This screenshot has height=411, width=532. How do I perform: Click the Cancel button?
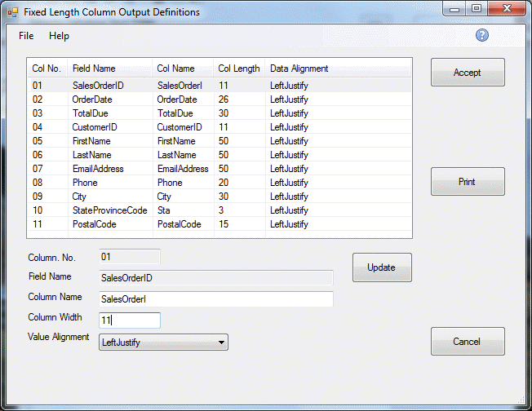pyautogui.click(x=468, y=341)
